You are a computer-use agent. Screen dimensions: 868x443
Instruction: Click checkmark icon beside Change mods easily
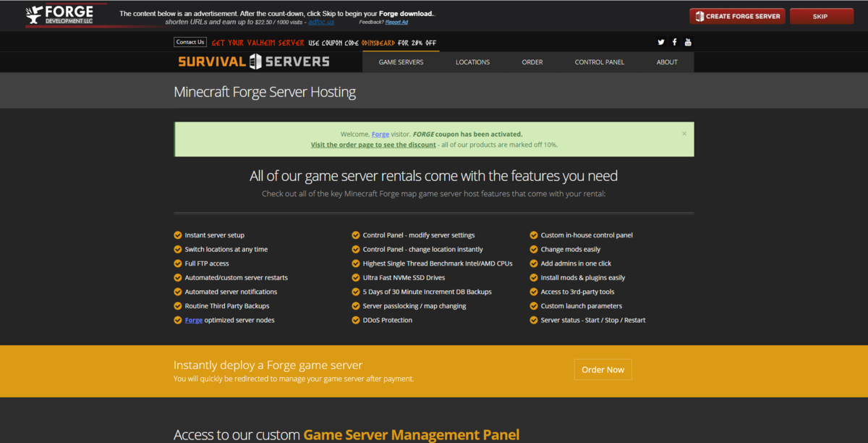point(534,249)
